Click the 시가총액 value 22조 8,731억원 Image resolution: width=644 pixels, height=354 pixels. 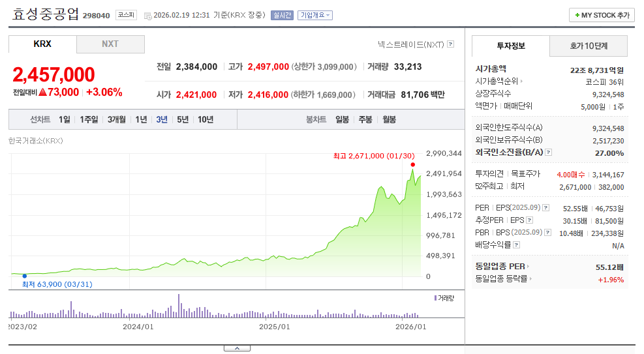[597, 70]
